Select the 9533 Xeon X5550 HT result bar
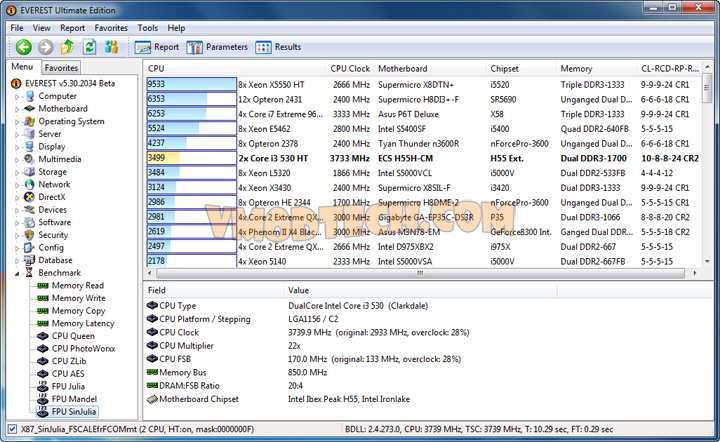The width and height of the screenshot is (720, 442). pos(191,84)
